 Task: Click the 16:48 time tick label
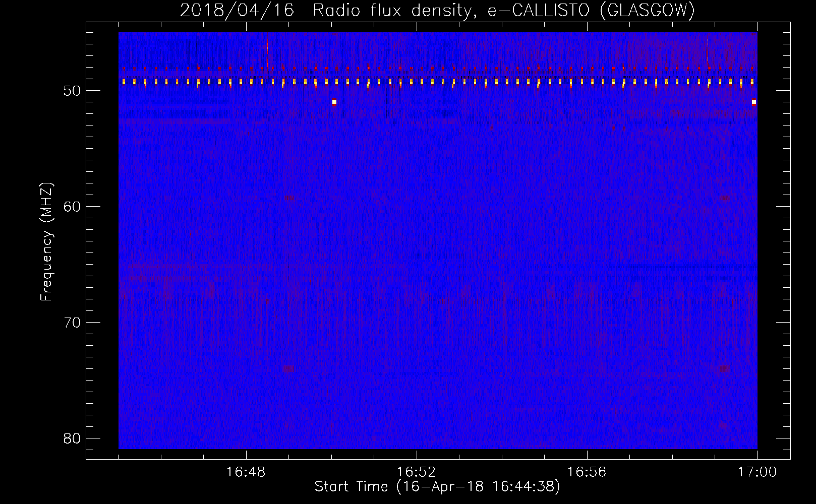tap(246, 472)
